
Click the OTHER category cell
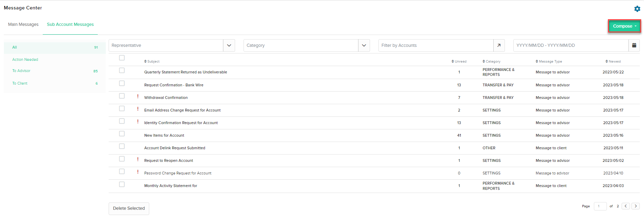pyautogui.click(x=489, y=148)
